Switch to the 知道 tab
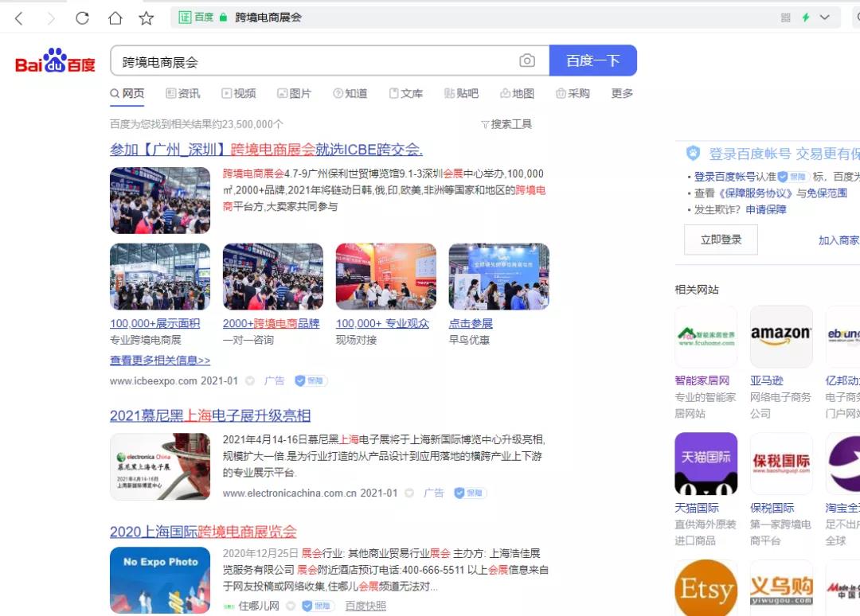Screen dimensions: 860x616 pyautogui.click(x=350, y=94)
